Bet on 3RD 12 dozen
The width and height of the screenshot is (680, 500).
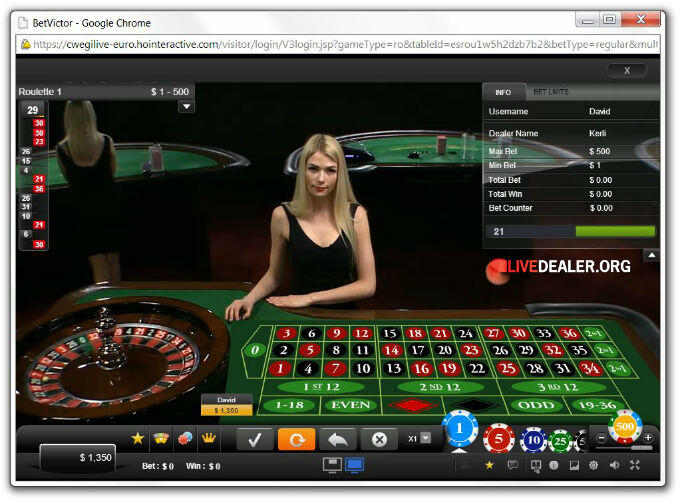(x=558, y=387)
